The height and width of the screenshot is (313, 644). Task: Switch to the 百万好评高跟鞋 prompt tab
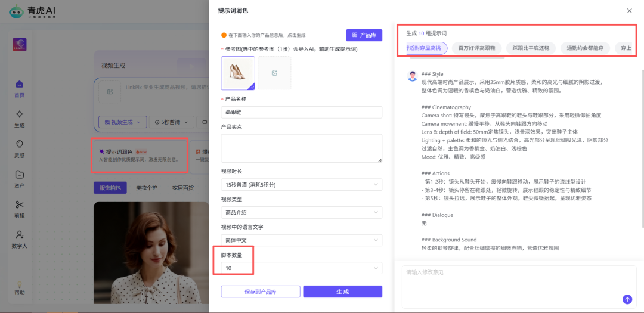pyautogui.click(x=476, y=48)
